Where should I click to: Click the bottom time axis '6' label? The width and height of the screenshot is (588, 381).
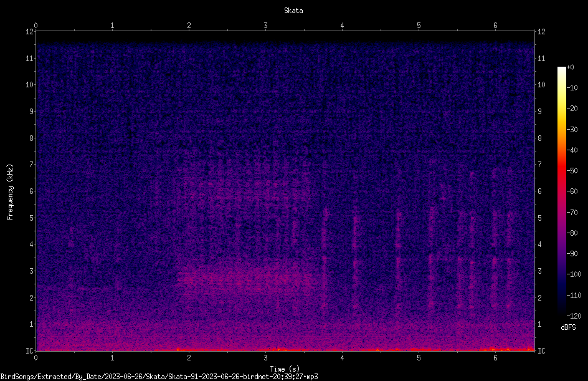coord(495,358)
